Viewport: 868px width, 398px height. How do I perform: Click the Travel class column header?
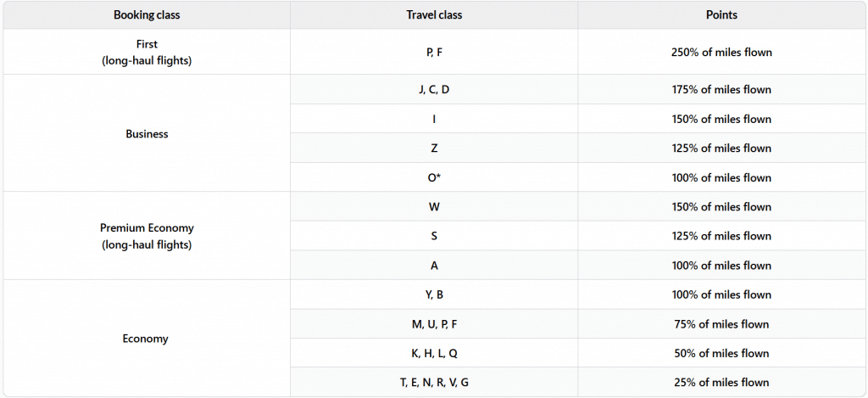pyautogui.click(x=434, y=15)
